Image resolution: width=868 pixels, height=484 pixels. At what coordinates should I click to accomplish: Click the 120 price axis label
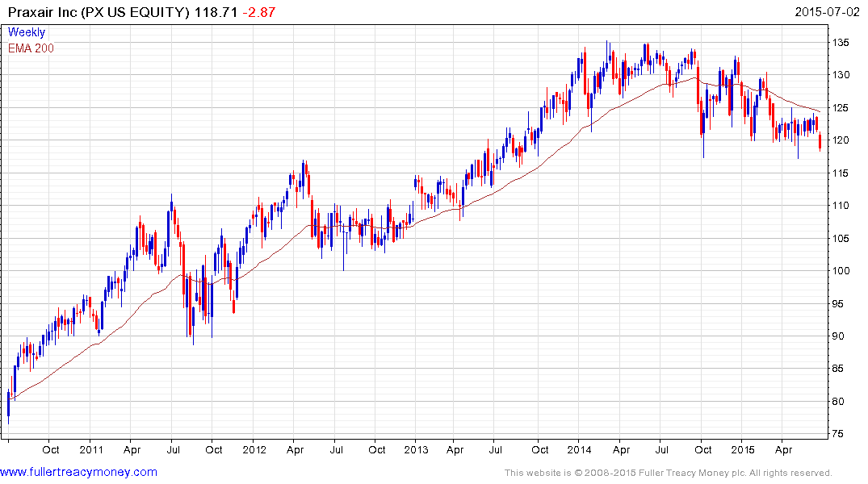841,140
